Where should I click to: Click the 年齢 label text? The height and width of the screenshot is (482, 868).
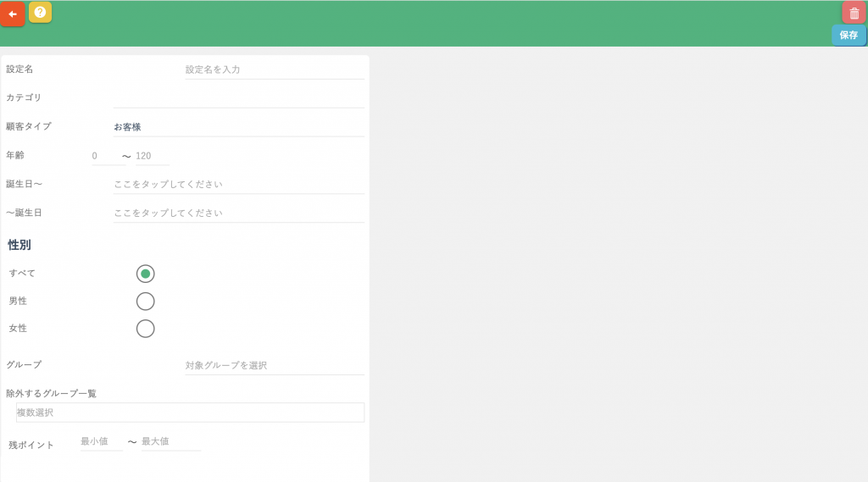(x=15, y=155)
